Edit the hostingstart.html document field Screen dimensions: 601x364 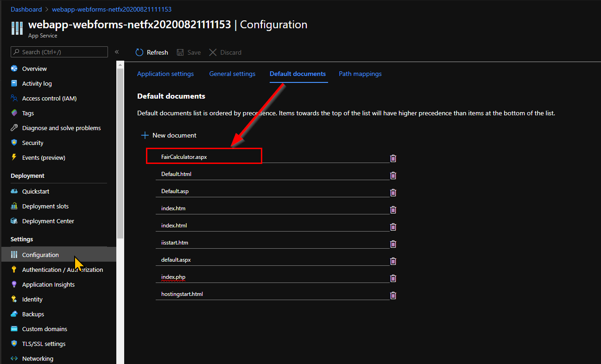coord(272,294)
